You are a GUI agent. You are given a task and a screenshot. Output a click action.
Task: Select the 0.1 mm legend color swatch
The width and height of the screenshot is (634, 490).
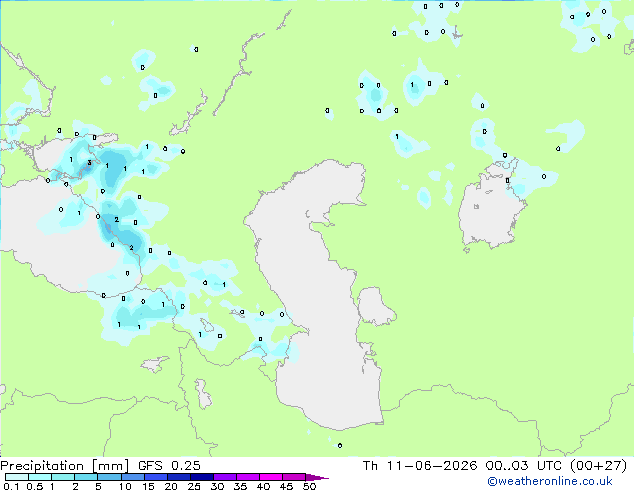tap(17, 477)
